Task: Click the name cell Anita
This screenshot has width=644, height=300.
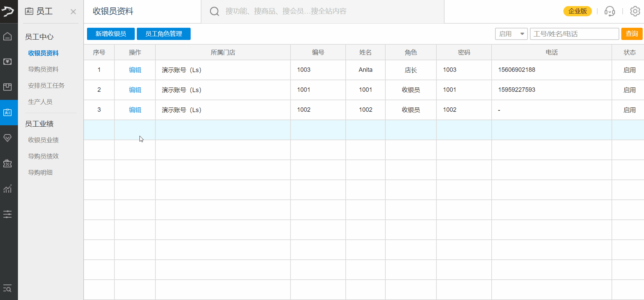Action: (x=365, y=70)
